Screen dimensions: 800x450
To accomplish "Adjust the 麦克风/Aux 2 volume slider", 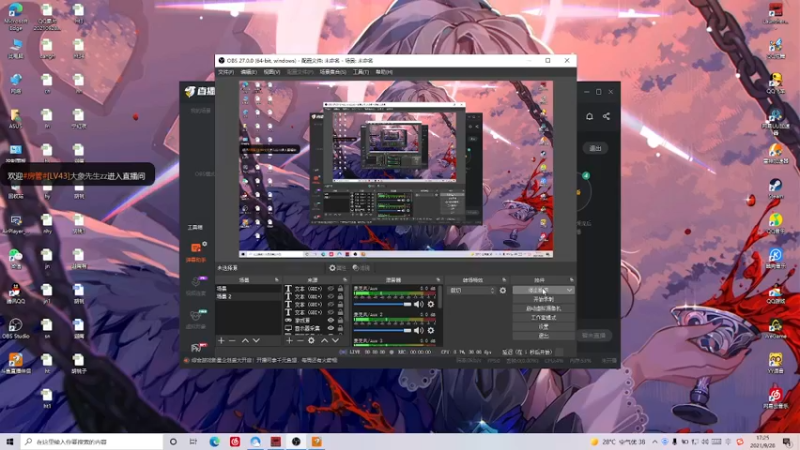I will pos(382,331).
